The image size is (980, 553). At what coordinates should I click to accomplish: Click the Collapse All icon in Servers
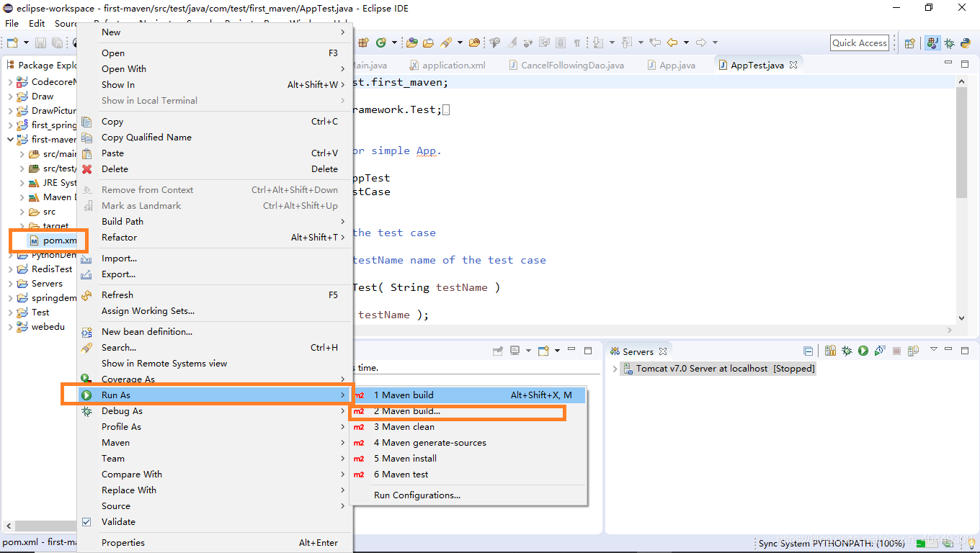(x=808, y=351)
